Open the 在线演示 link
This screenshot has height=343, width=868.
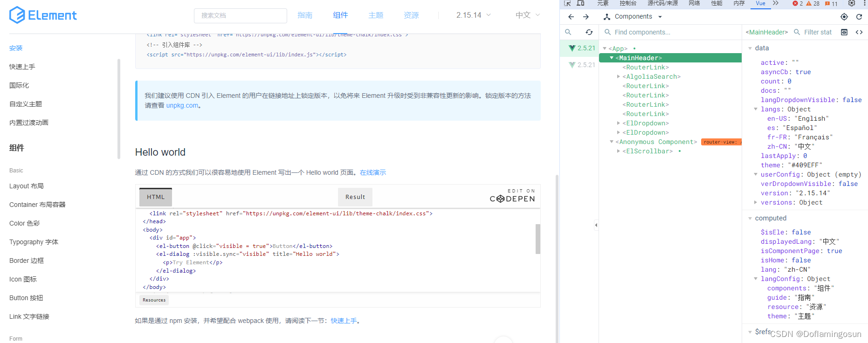(373, 172)
